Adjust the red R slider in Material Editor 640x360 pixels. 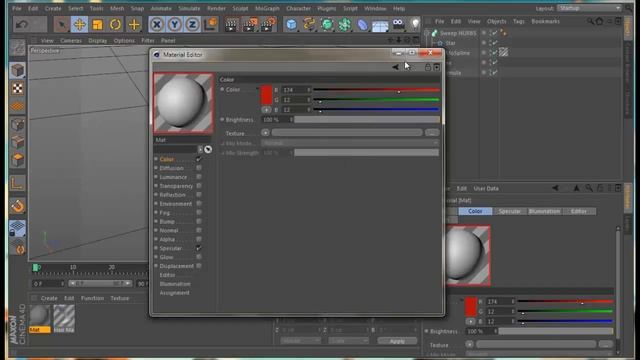[376, 90]
